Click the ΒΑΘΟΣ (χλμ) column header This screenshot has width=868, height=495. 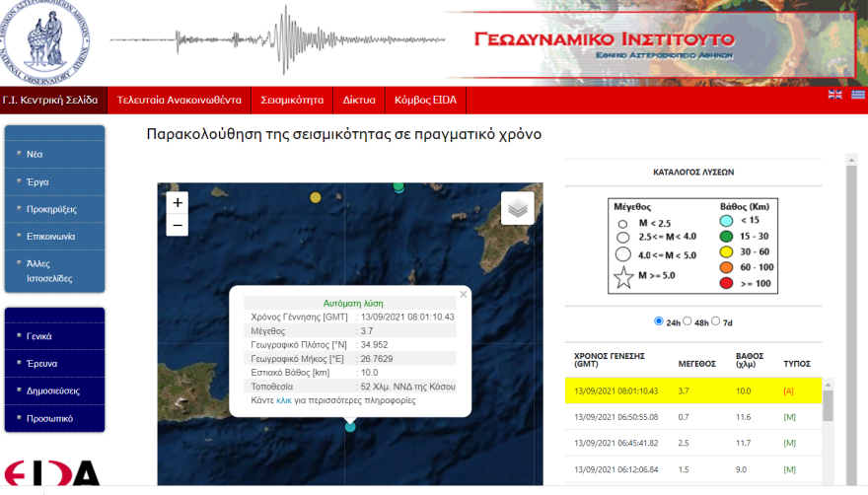(750, 360)
